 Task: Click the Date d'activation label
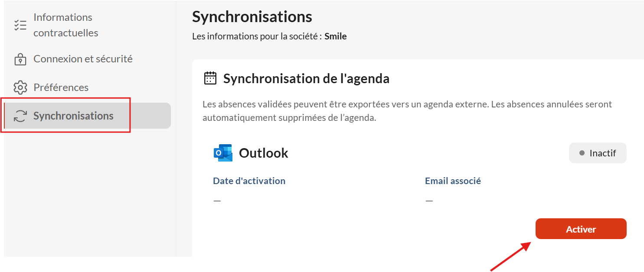click(x=249, y=181)
